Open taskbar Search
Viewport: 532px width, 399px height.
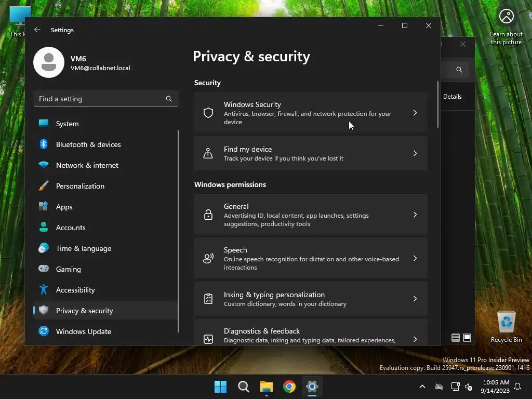coord(243,387)
